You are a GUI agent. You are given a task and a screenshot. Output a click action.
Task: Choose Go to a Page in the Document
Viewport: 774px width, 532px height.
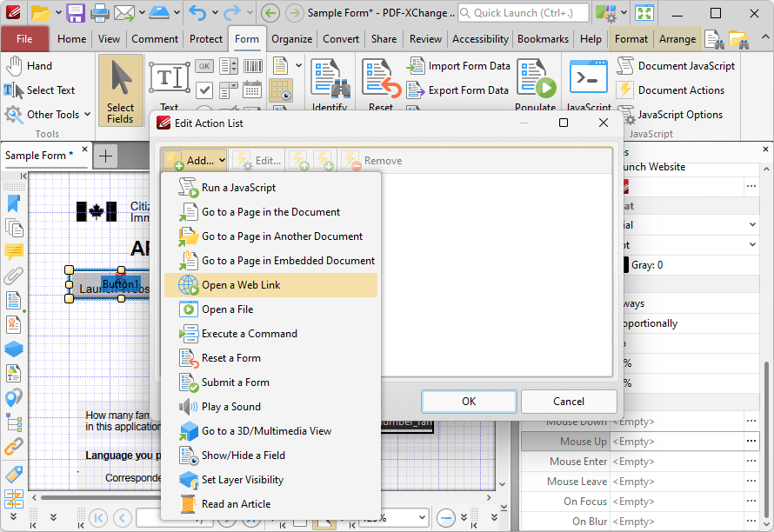click(271, 212)
